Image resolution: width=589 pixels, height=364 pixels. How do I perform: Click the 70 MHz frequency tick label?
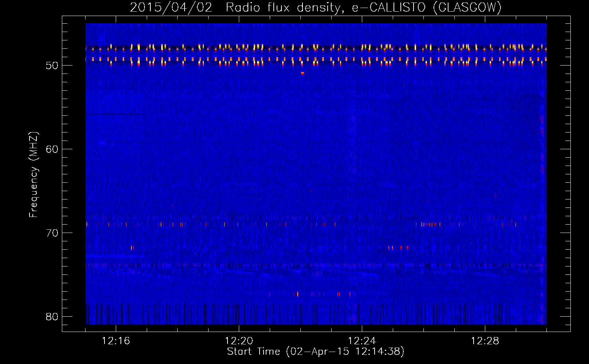pyautogui.click(x=52, y=233)
